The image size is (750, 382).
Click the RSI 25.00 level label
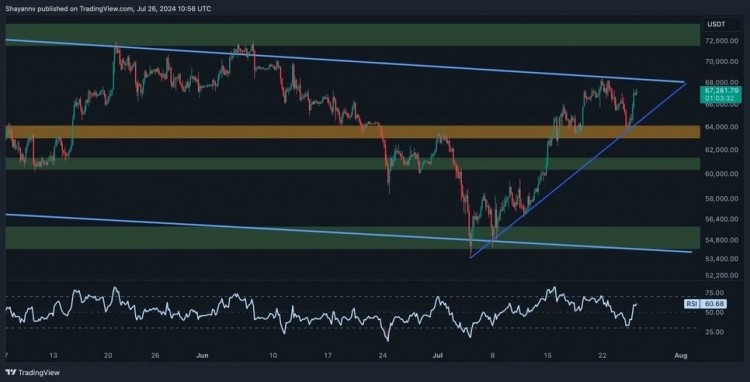pos(713,332)
